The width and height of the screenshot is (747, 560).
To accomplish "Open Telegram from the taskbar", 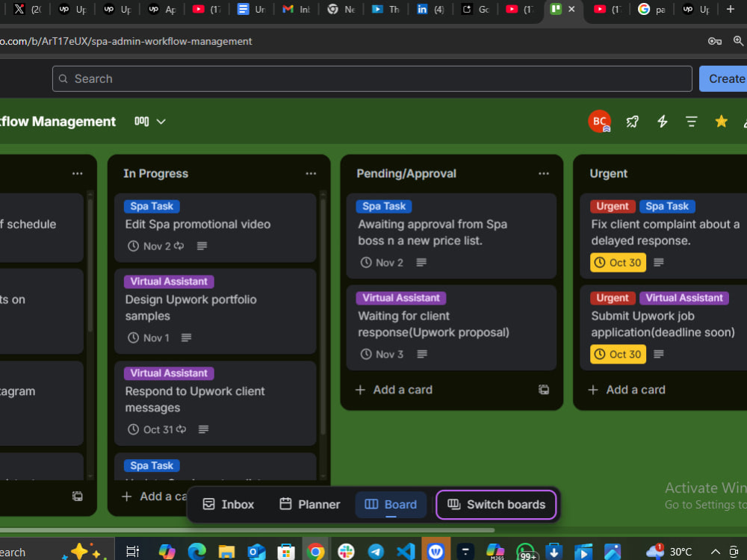I will click(376, 552).
